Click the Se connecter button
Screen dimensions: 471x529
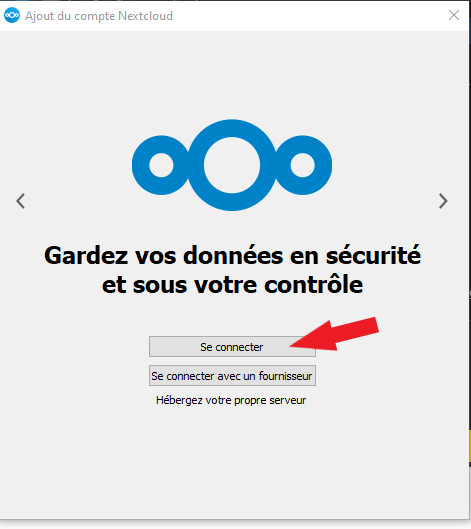232,346
